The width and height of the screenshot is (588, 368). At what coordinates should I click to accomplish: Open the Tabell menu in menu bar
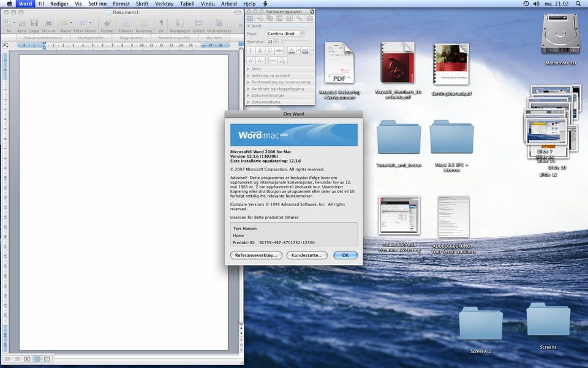coord(187,4)
